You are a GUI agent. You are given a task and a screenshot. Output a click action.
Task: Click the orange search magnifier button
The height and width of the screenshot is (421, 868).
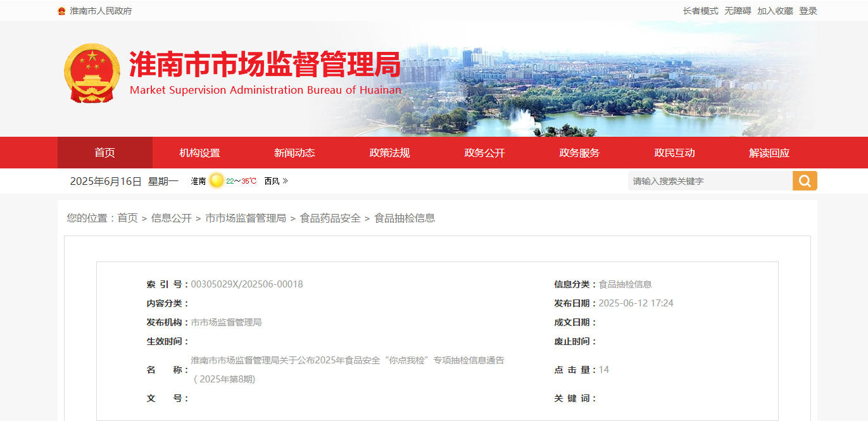click(805, 181)
